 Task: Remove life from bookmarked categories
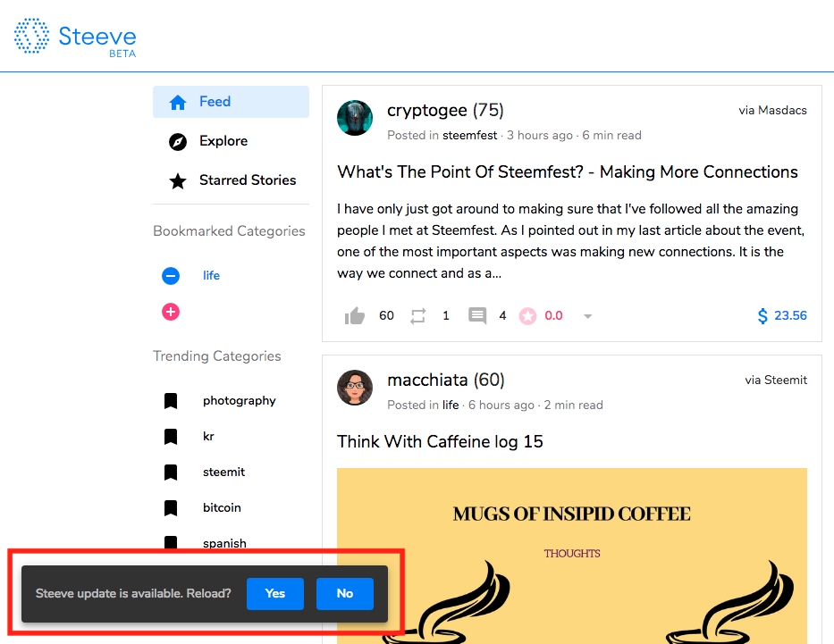171,276
